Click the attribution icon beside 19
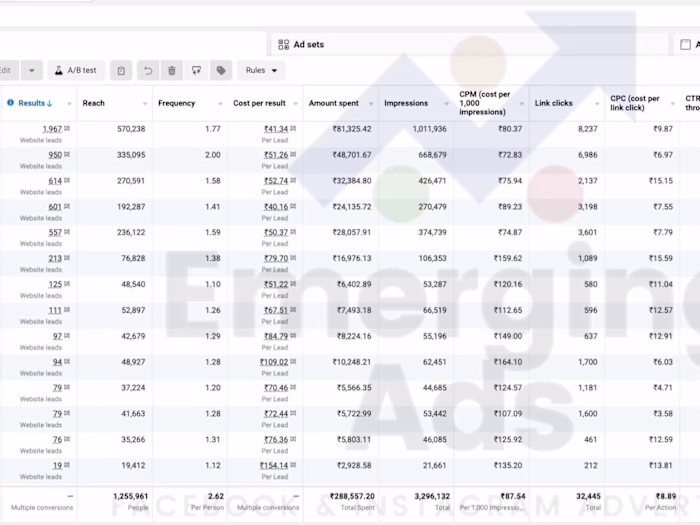 pyautogui.click(x=67, y=465)
